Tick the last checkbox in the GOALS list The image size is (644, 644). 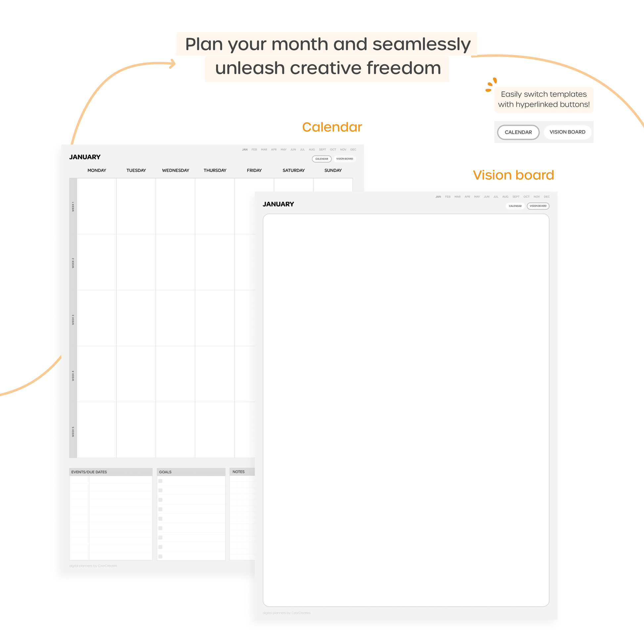(x=160, y=556)
